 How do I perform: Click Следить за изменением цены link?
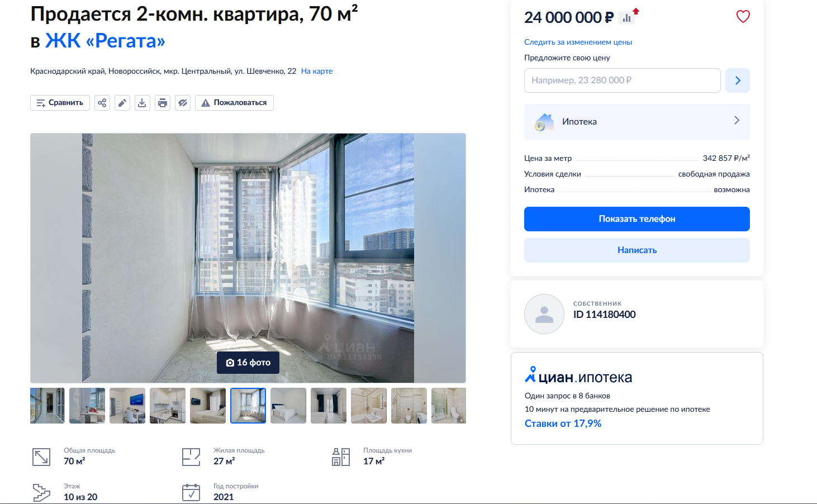coord(578,42)
